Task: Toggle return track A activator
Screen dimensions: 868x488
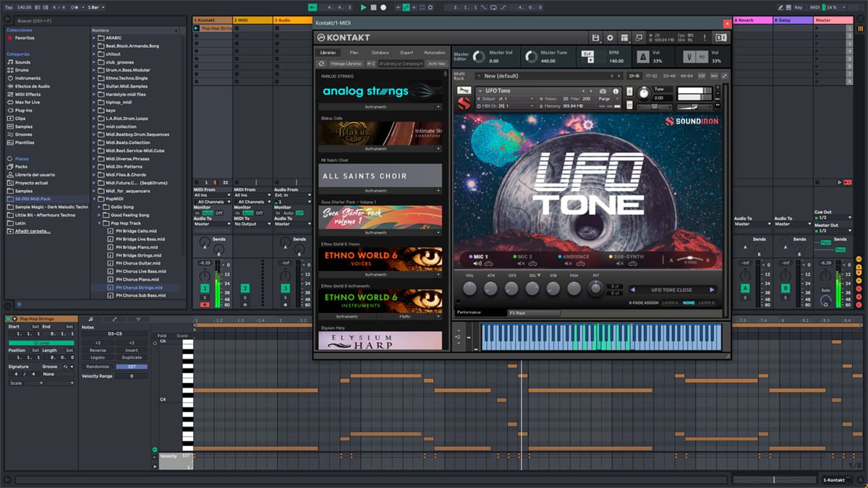Action: point(745,288)
